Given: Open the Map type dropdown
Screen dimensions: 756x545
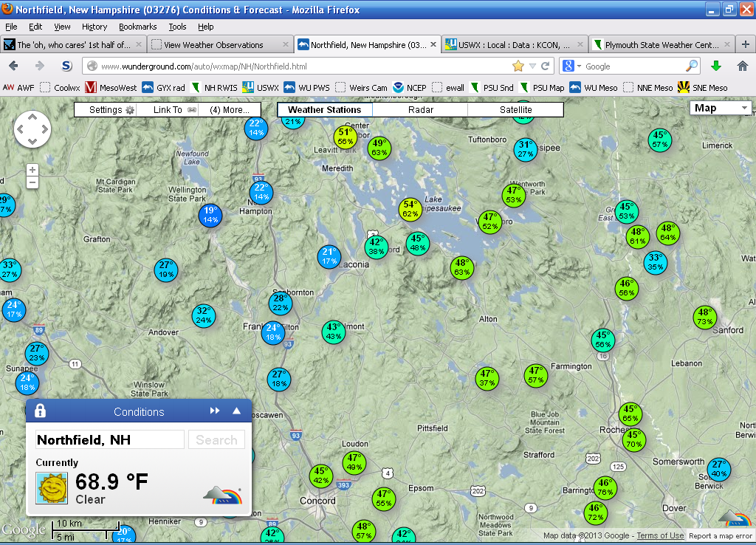Looking at the screenshot, I should [x=721, y=108].
